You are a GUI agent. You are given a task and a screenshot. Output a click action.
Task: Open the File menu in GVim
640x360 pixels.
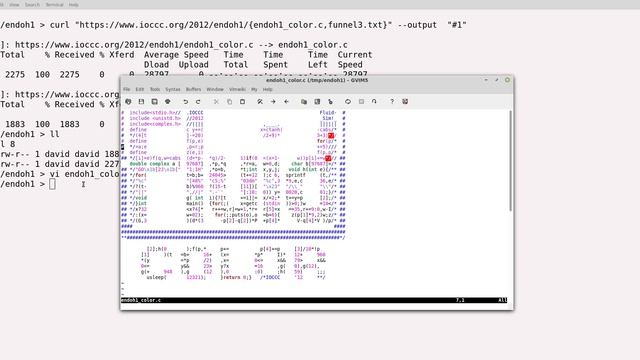[127, 89]
